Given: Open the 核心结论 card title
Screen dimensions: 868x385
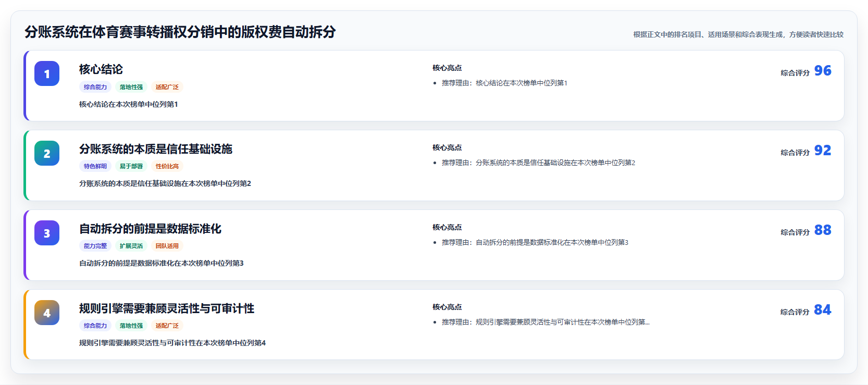Looking at the screenshot, I should click(101, 69).
